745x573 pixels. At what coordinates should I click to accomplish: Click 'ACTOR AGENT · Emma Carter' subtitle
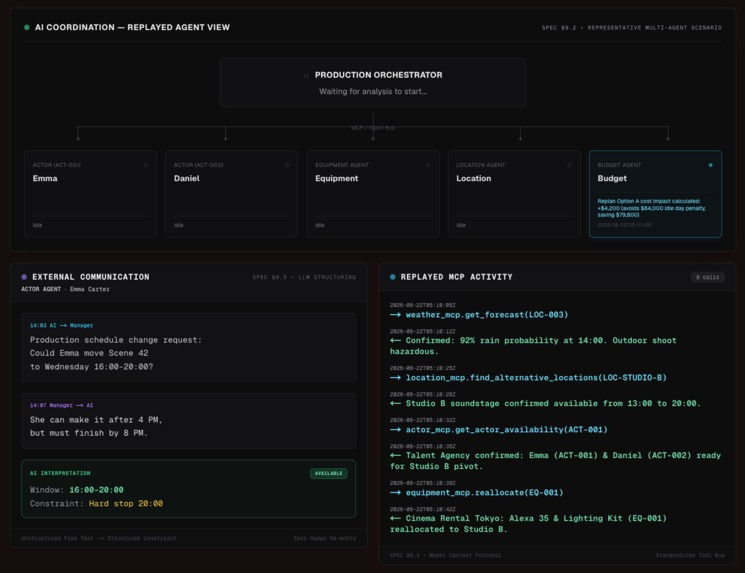(65, 289)
